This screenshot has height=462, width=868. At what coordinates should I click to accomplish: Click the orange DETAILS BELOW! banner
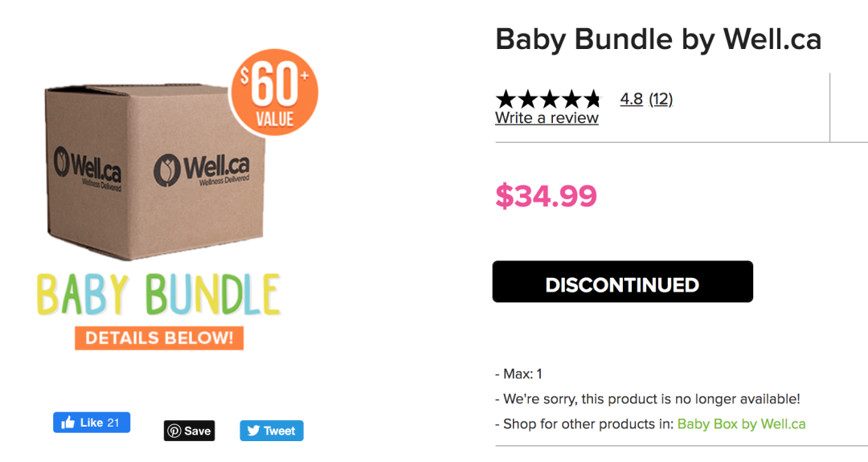point(159,337)
